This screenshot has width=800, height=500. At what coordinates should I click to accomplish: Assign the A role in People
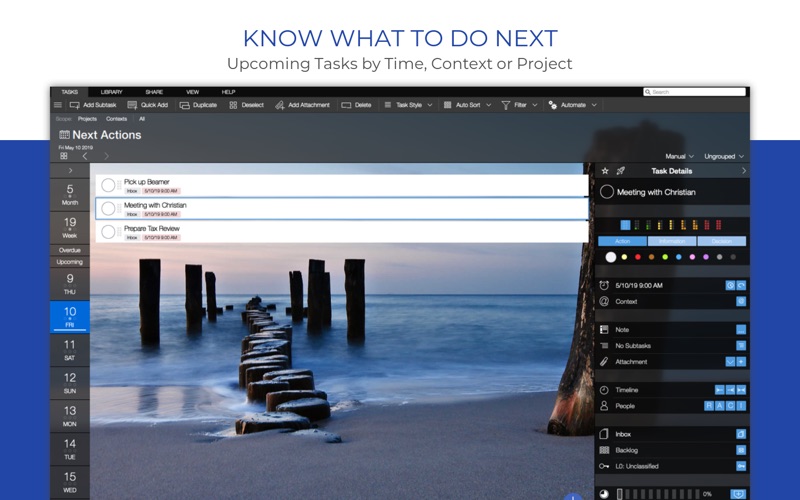[x=719, y=406]
